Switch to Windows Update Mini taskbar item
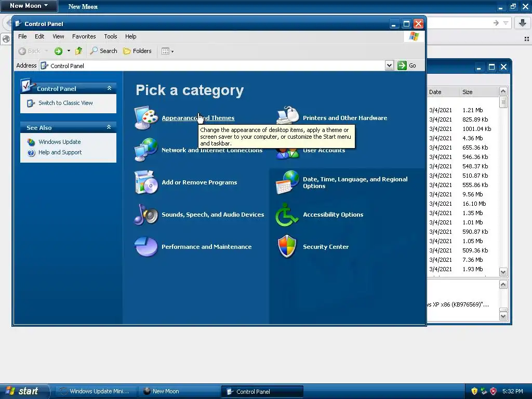The image size is (532, 399). pyautogui.click(x=96, y=391)
